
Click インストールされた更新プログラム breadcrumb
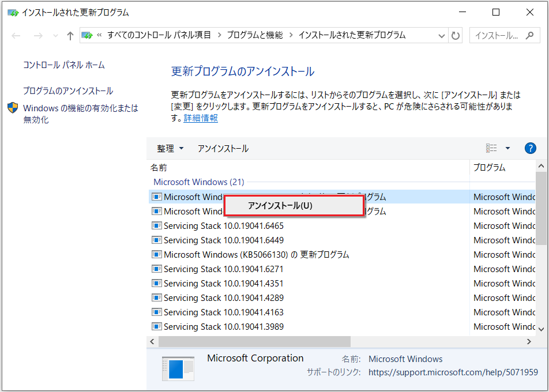click(352, 35)
